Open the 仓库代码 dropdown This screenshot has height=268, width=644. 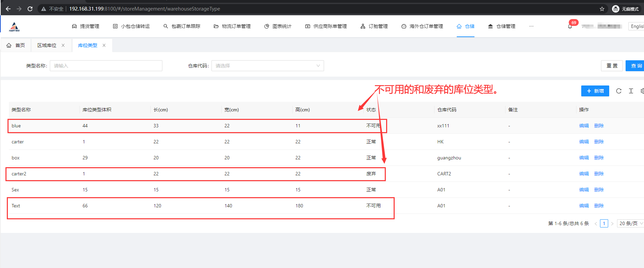(267, 66)
